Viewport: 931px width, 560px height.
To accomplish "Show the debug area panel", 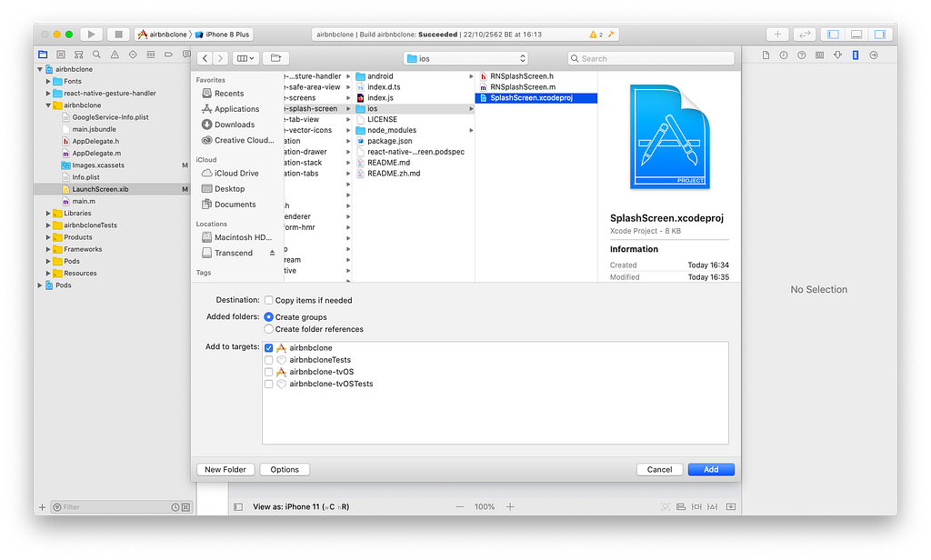I will [x=856, y=35].
